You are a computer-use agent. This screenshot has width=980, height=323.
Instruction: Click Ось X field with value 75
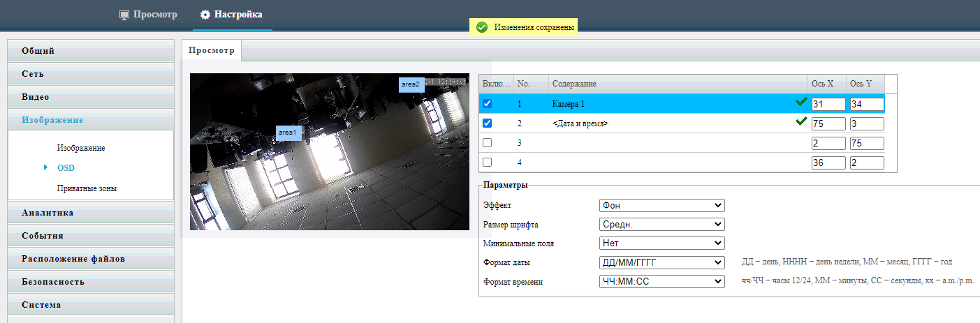point(828,123)
